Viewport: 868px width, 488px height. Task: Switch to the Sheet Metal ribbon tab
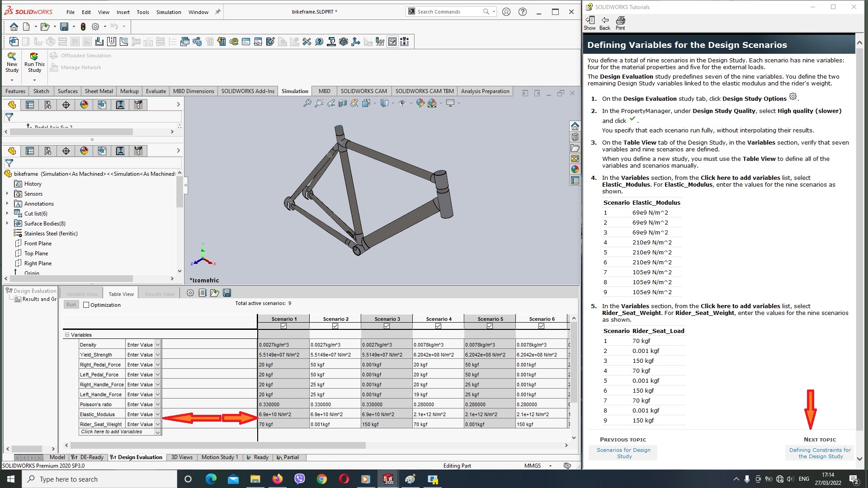(x=99, y=91)
